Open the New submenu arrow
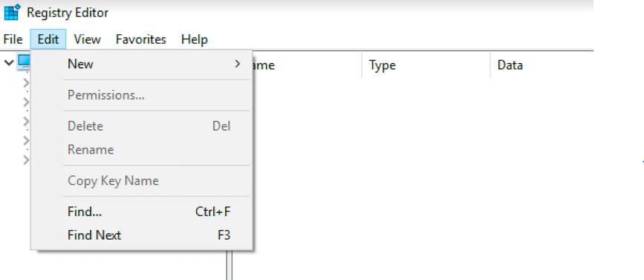Image resolution: width=644 pixels, height=280 pixels. pos(238,64)
